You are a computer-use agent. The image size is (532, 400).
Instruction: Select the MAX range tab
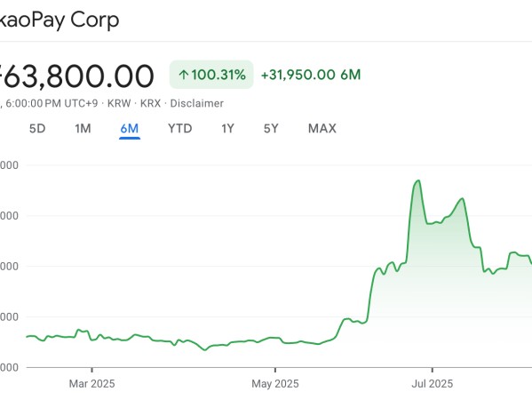click(x=322, y=129)
